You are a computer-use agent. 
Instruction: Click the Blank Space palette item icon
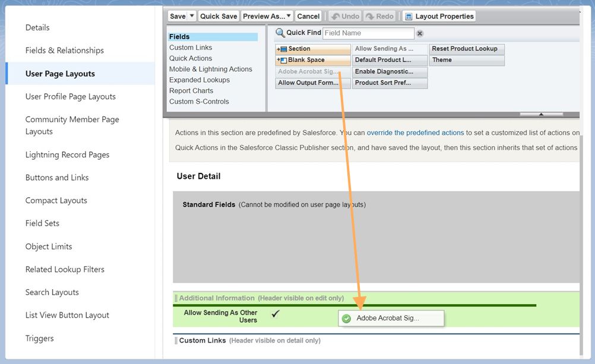282,60
